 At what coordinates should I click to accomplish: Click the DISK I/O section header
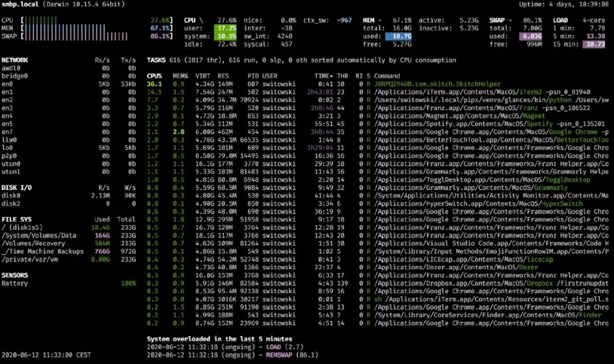click(16, 187)
